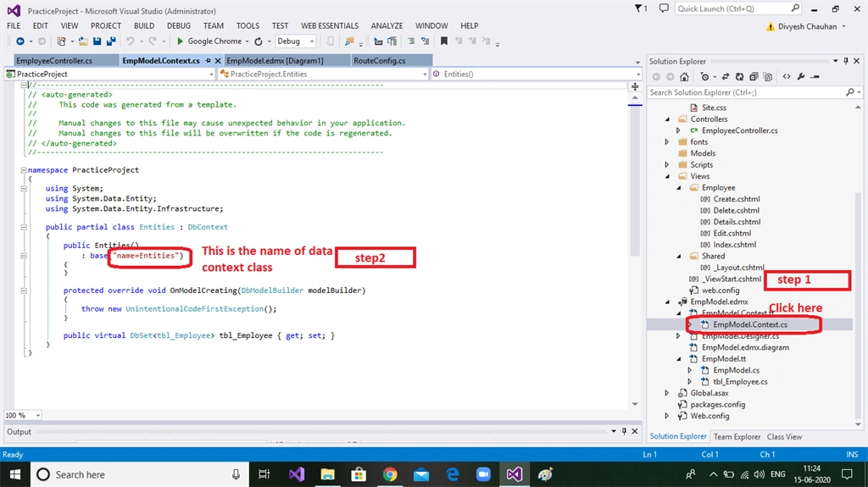Click Collapse All icon in Solution Explorer

[754, 77]
